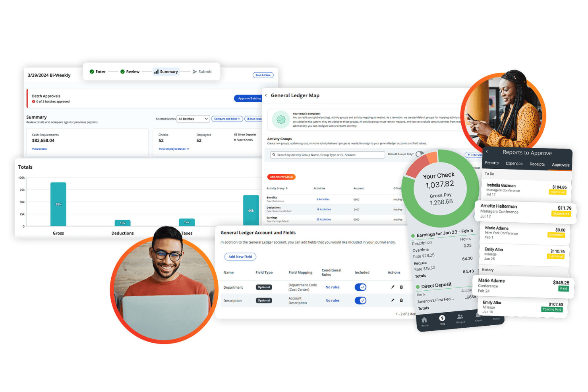Delete the Department field via trash icon
The image size is (588, 392).
[401, 287]
